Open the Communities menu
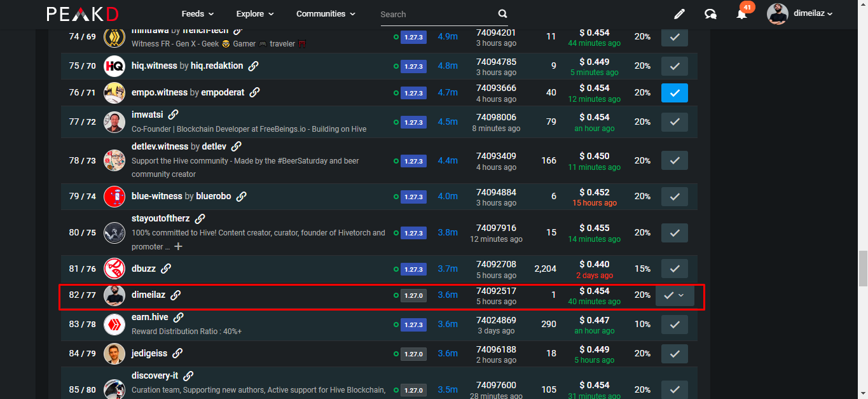This screenshot has width=868, height=399. pos(326,14)
